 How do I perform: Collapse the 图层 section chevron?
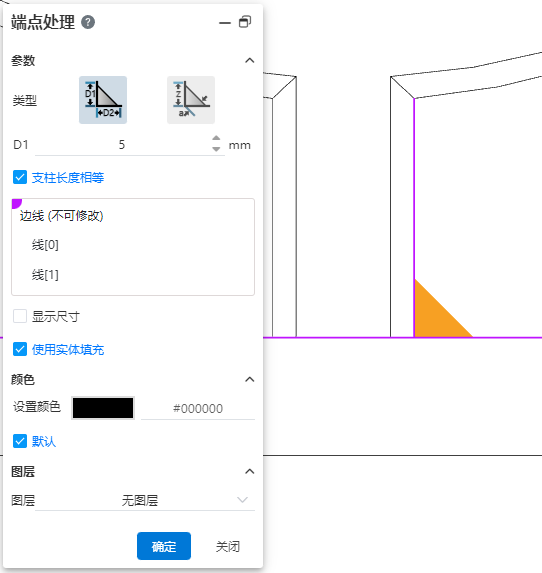[x=250, y=471]
